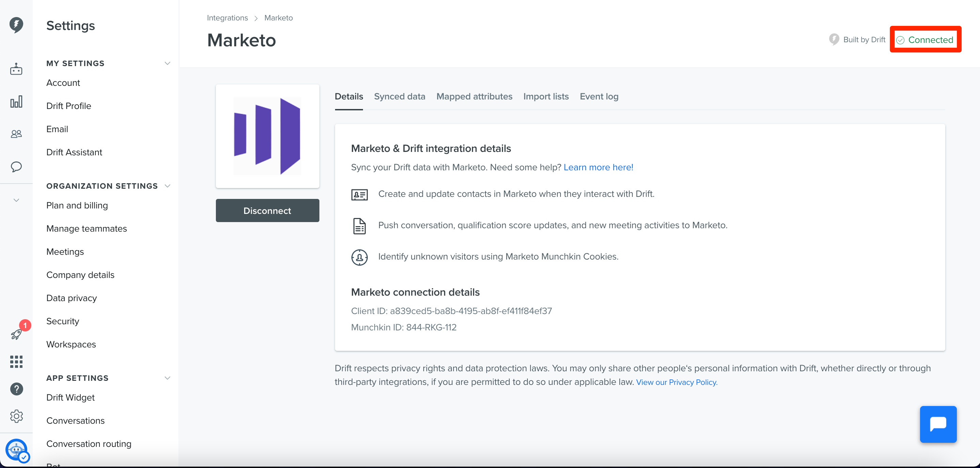The height and width of the screenshot is (468, 980).
Task: Open Conversation routing settings
Action: click(x=89, y=444)
